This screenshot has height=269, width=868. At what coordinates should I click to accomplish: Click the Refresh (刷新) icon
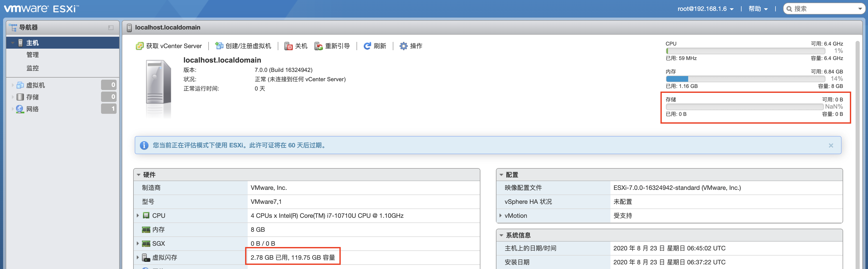click(367, 46)
